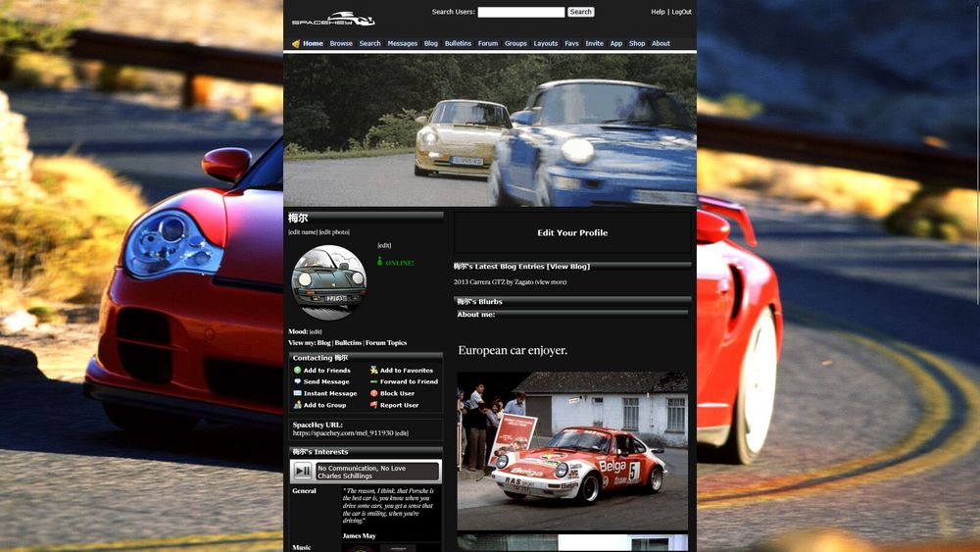980x552 pixels.
Task: Open the Browse navigation item
Action: [x=341, y=44]
